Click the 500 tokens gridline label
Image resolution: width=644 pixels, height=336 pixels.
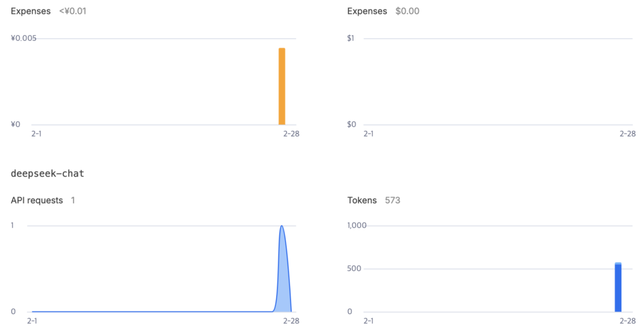click(x=354, y=268)
